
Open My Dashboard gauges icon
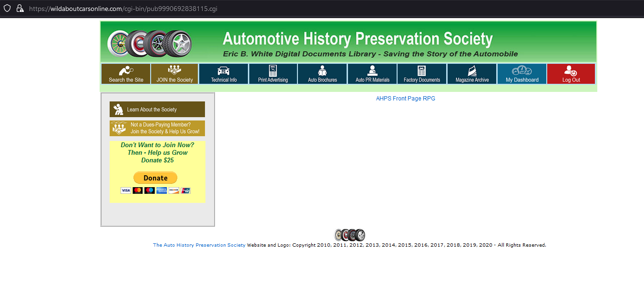pos(522,74)
